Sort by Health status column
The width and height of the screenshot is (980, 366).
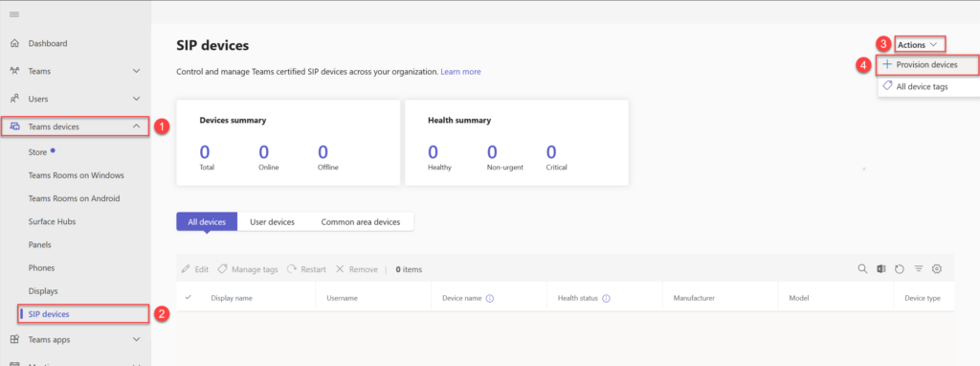click(x=578, y=298)
